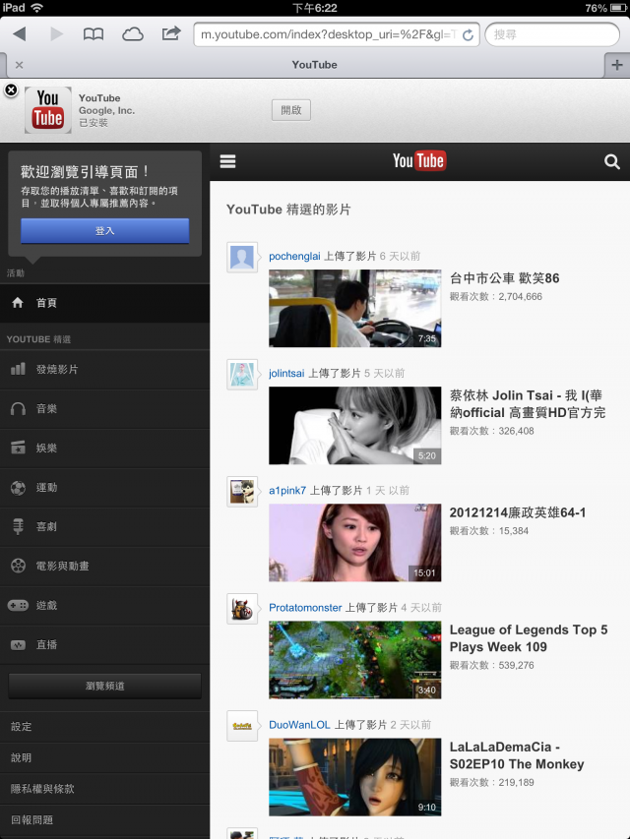Open title 20121214廉政英雄64-1
The height and width of the screenshot is (840, 630).
pyautogui.click(x=518, y=512)
